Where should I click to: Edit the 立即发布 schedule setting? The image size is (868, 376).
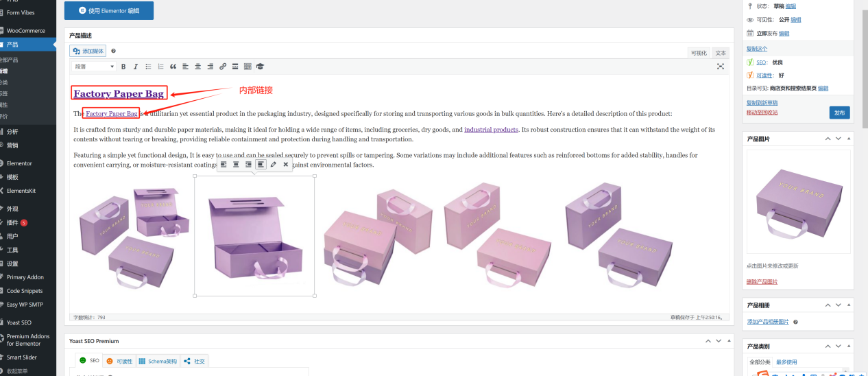click(784, 33)
